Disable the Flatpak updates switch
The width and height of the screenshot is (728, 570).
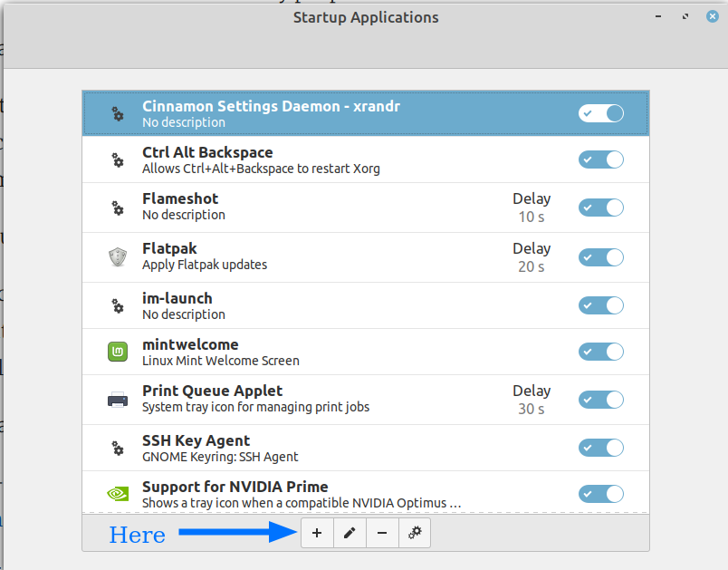point(601,257)
